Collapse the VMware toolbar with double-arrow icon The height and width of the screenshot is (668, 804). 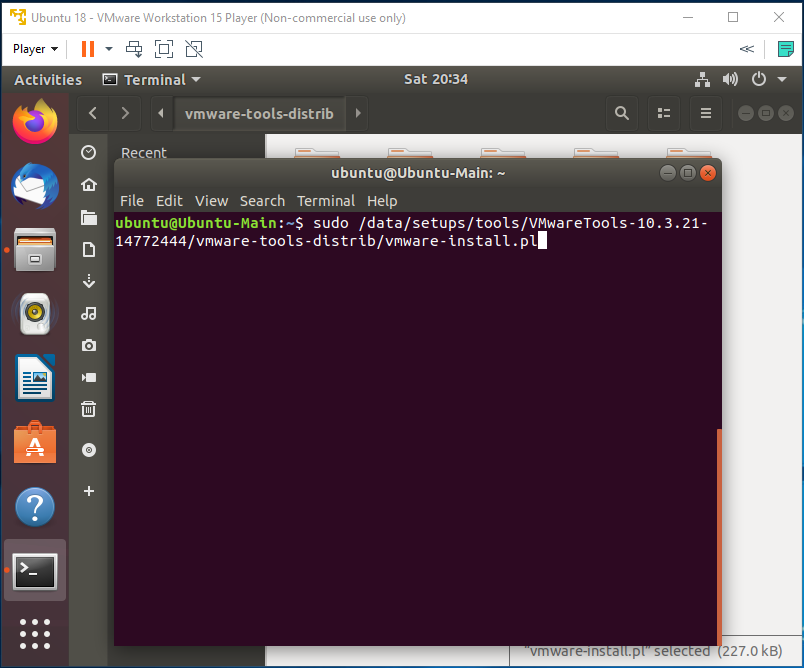coord(747,49)
